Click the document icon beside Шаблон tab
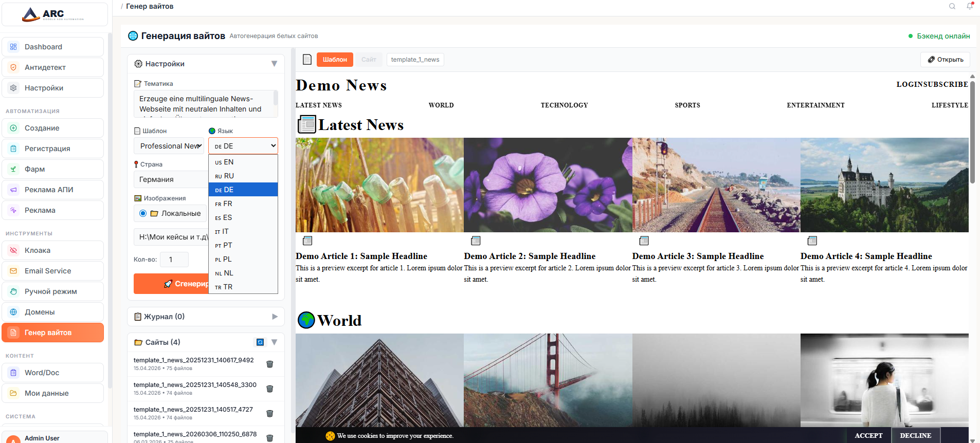The height and width of the screenshot is (443, 980). click(x=307, y=60)
